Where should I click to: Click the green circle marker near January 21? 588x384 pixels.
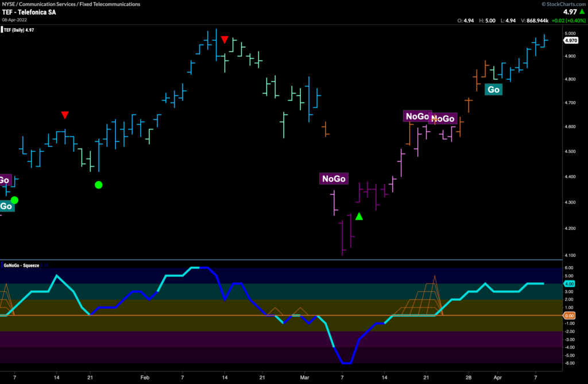pyautogui.click(x=99, y=185)
